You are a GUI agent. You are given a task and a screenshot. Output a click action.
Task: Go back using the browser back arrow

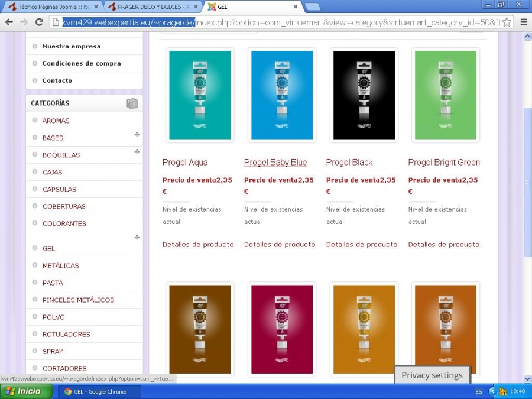click(9, 22)
